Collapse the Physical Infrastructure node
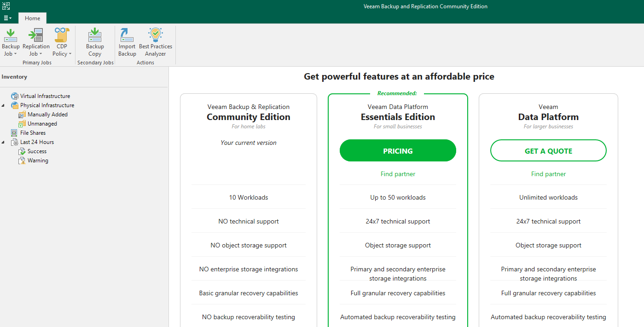 [3, 105]
